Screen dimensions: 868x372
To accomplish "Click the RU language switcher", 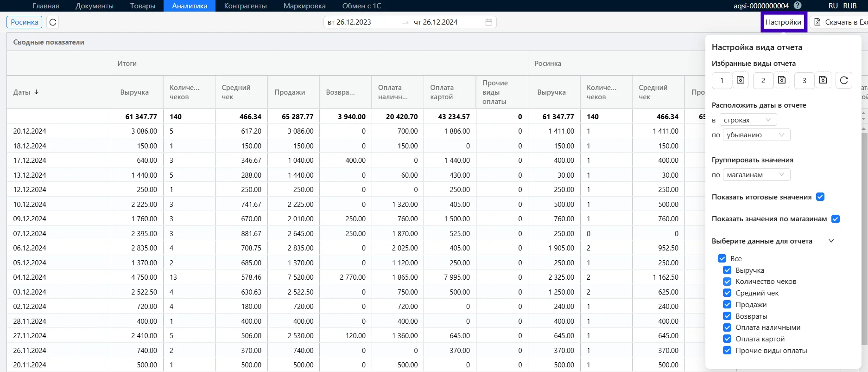I will [x=833, y=6].
